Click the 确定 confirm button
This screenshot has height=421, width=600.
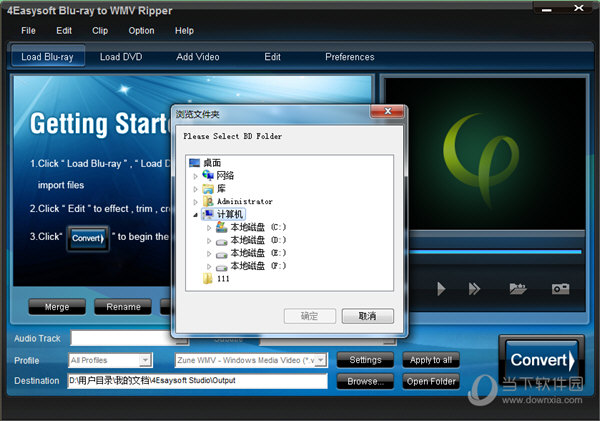point(310,316)
